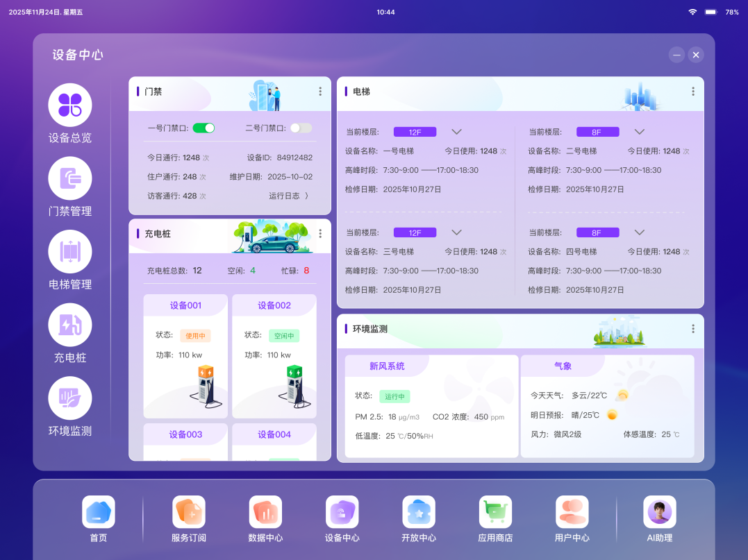Viewport: 748px width, 560px height.
Task: Turn off the 一号门禁口 switch
Action: [x=203, y=128]
